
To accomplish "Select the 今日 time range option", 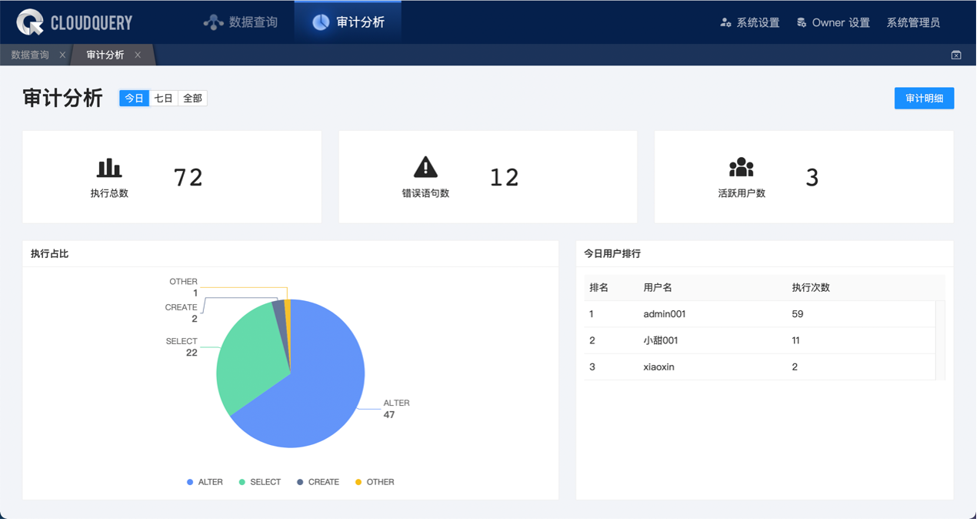I will point(134,99).
